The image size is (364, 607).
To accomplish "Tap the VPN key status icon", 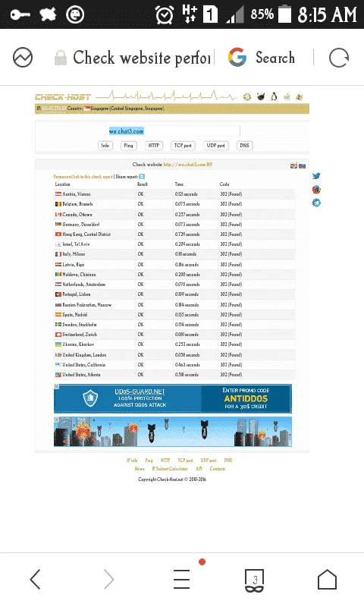I will coord(20,14).
